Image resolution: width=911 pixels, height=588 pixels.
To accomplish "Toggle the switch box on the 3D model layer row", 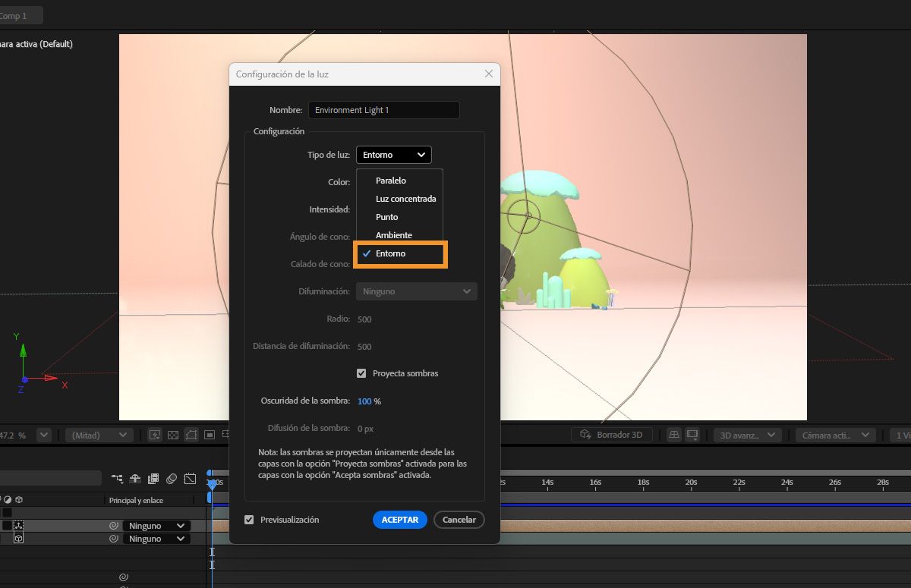I will pos(7,526).
